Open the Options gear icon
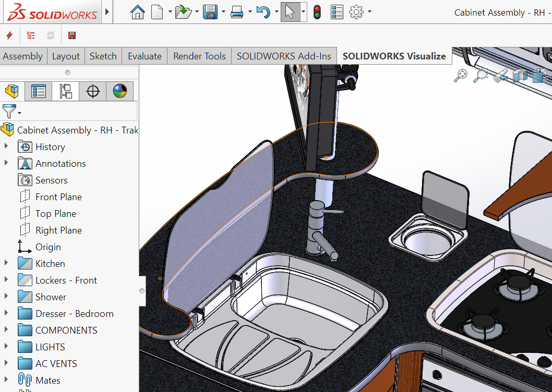Viewport: 552px width, 392px height. click(x=356, y=12)
